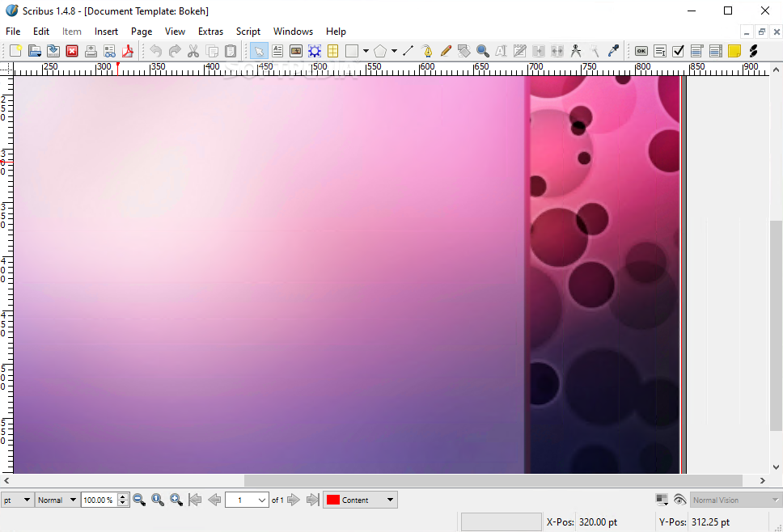Select the Freehand Line pencil tool
This screenshot has height=532, width=783.
(x=446, y=51)
